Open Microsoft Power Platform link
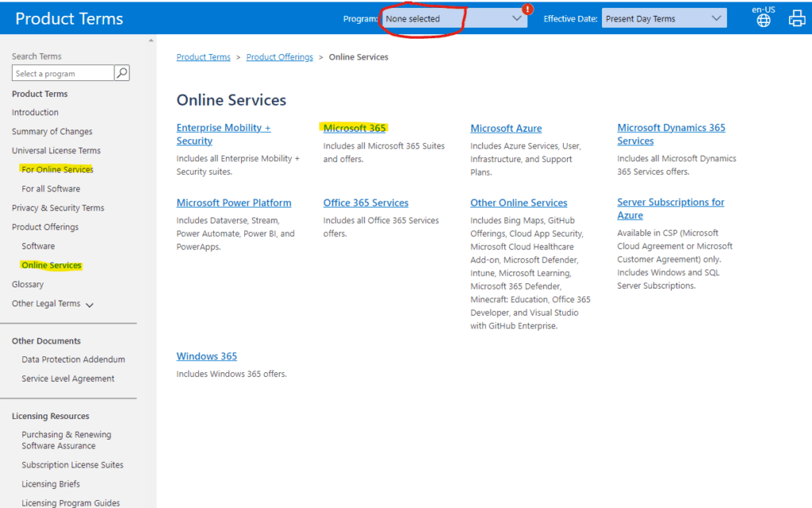The width and height of the screenshot is (812, 508). (234, 202)
